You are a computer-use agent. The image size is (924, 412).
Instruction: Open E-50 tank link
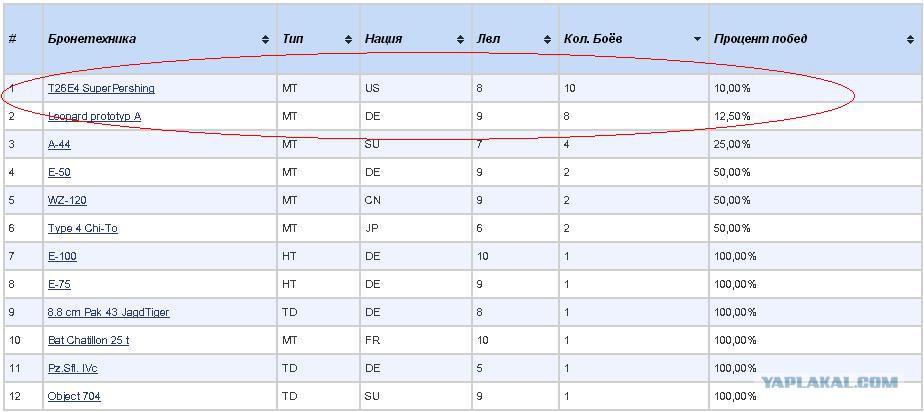click(x=60, y=172)
